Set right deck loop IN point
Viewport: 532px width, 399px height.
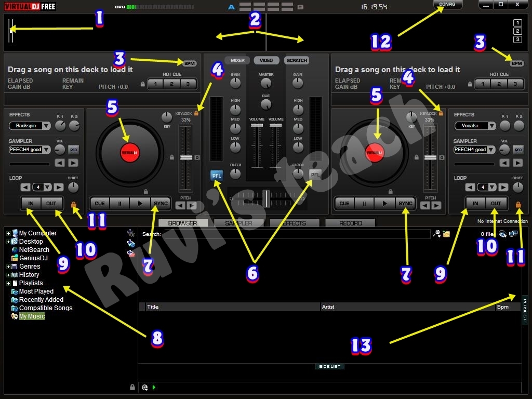tap(475, 203)
